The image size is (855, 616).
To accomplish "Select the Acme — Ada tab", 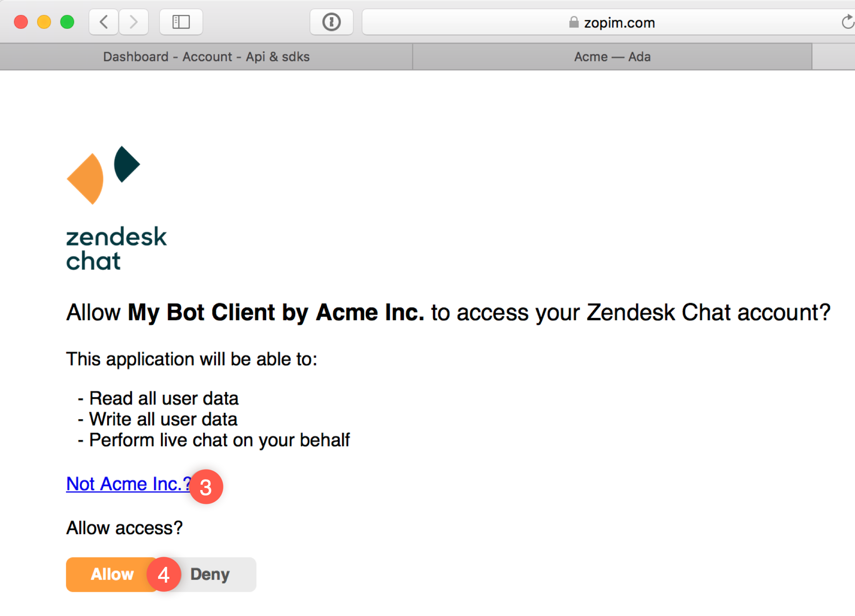I will click(x=612, y=57).
